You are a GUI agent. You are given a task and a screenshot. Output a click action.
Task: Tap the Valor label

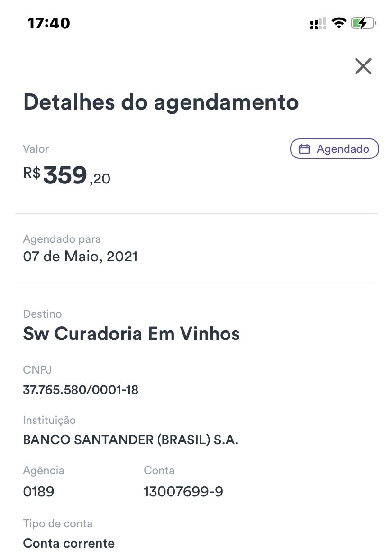(36, 149)
